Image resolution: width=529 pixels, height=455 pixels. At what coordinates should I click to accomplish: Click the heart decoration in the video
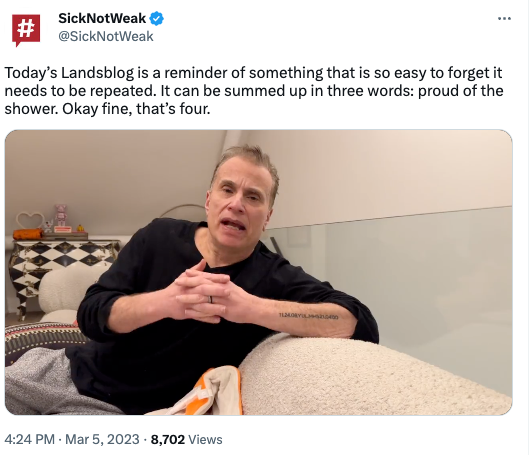pos(30,221)
